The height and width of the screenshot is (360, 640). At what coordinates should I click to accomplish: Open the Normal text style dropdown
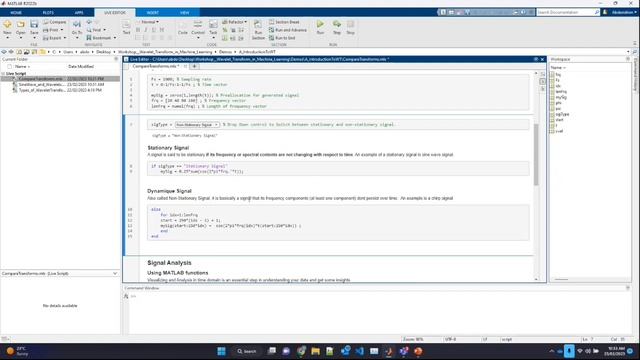point(149,22)
